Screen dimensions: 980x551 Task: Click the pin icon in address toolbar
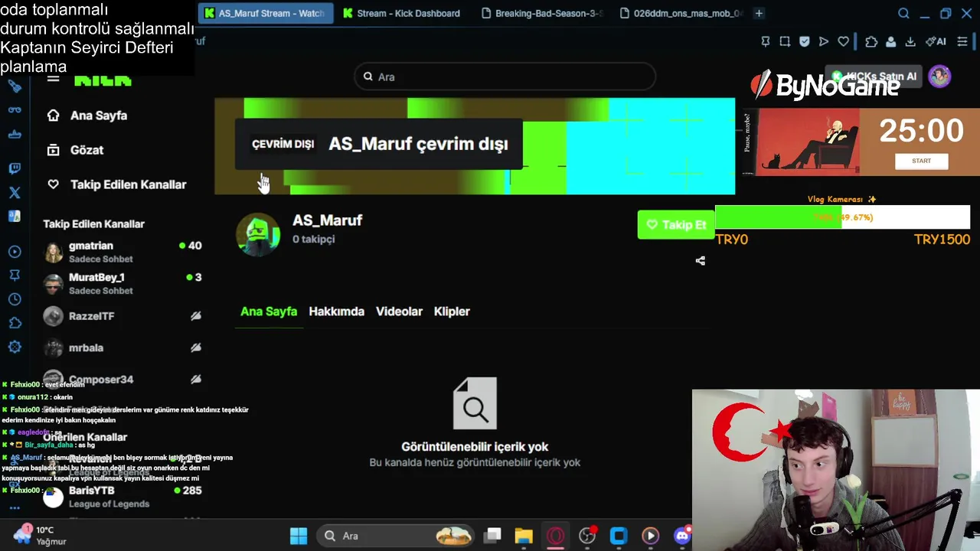765,41
